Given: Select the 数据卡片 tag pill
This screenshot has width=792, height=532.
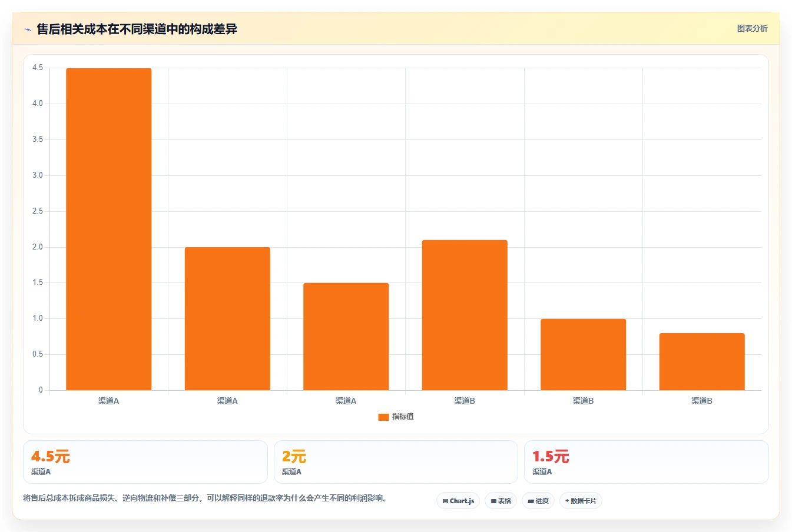Looking at the screenshot, I should (581, 501).
